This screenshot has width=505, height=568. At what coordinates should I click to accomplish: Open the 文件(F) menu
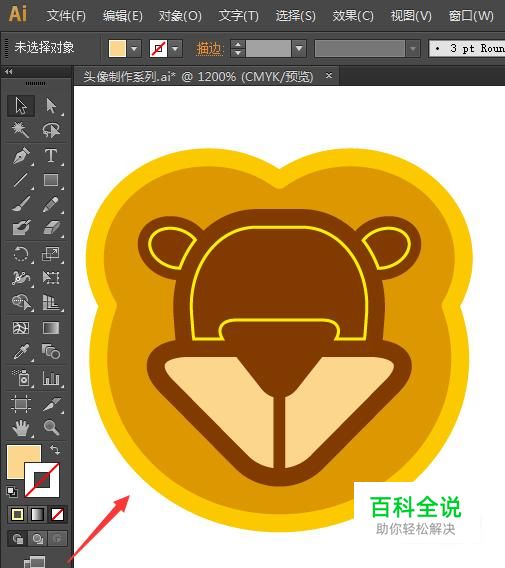click(66, 16)
